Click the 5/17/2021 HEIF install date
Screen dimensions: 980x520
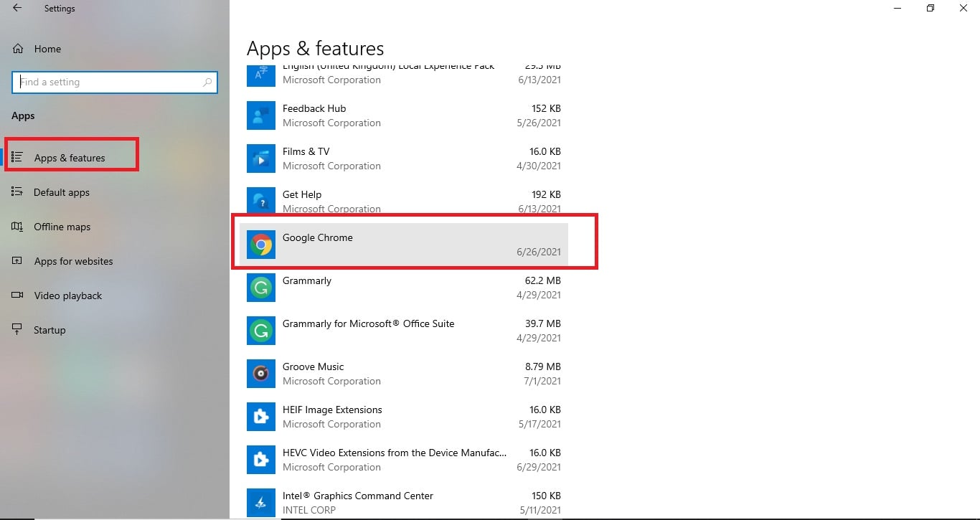coord(539,424)
